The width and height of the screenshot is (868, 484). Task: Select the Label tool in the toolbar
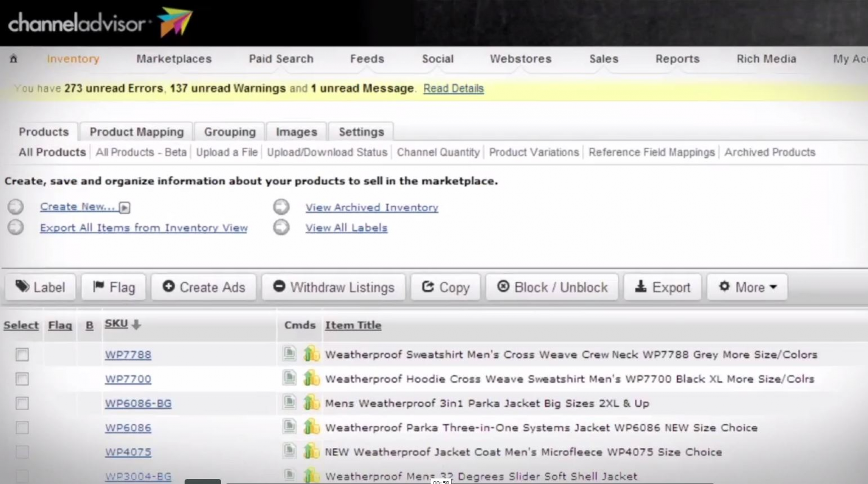[40, 287]
